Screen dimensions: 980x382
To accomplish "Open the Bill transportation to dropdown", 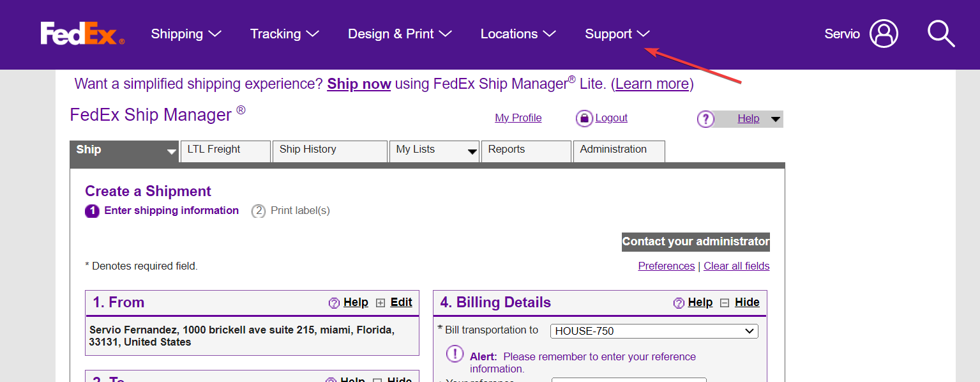I will pos(654,331).
